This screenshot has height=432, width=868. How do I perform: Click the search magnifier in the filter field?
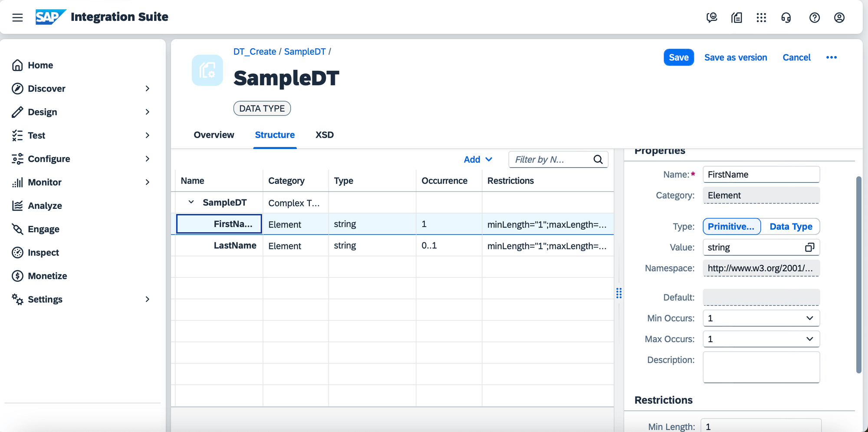[x=598, y=159]
